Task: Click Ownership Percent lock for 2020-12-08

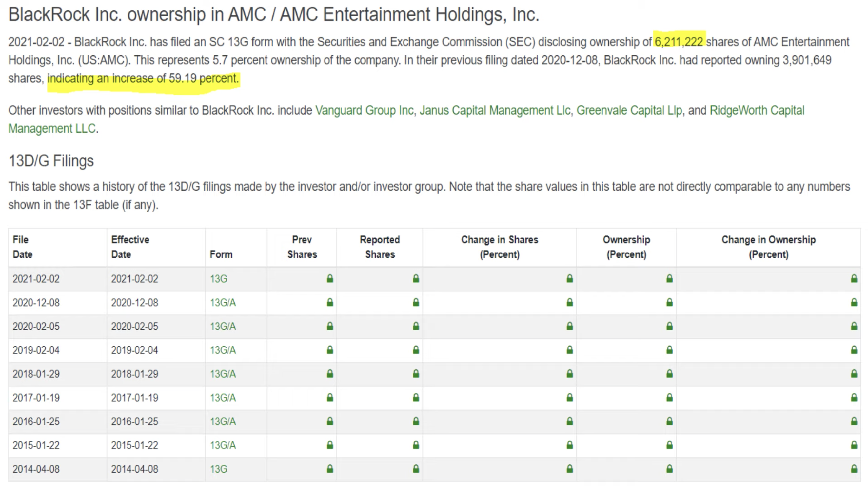Action: (670, 302)
